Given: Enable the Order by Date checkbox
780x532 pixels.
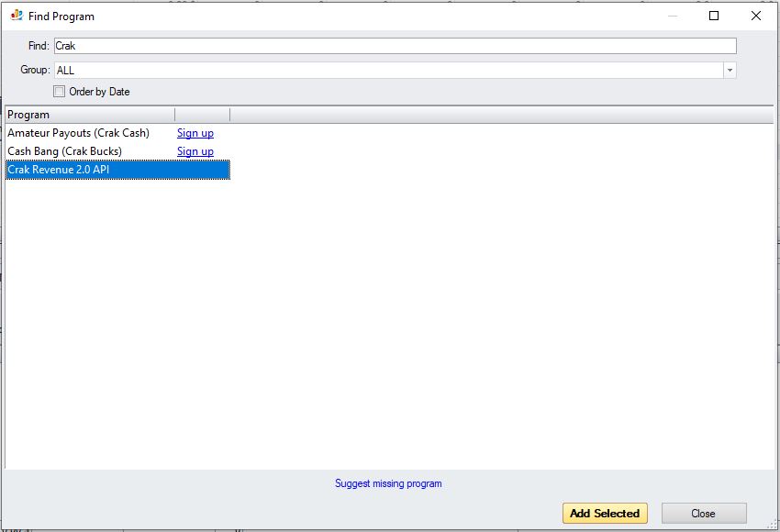Looking at the screenshot, I should tap(60, 92).
